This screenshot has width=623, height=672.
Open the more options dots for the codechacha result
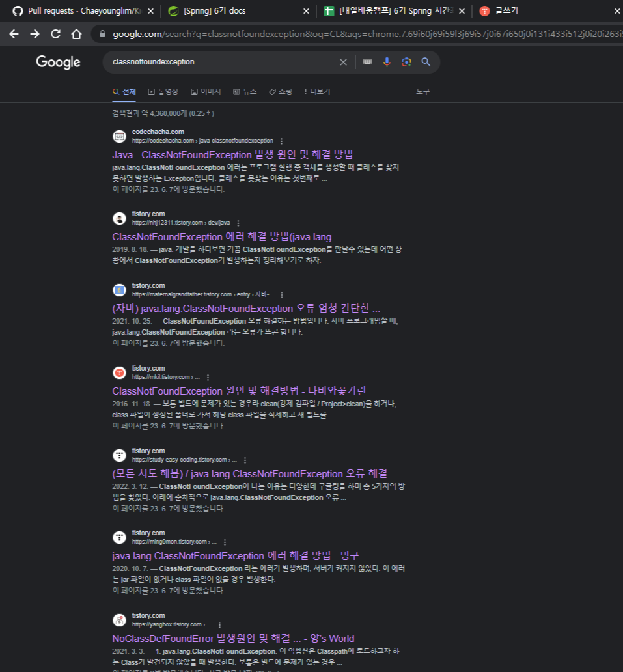point(281,141)
